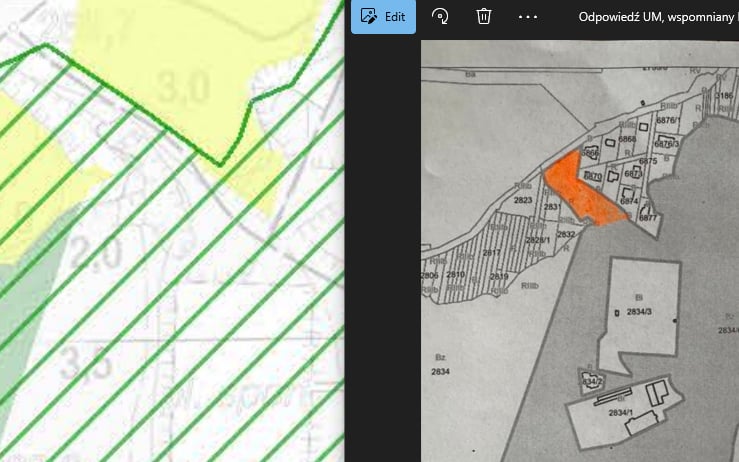Select parcel label 6877 in the photo
The image size is (739, 462).
(648, 218)
